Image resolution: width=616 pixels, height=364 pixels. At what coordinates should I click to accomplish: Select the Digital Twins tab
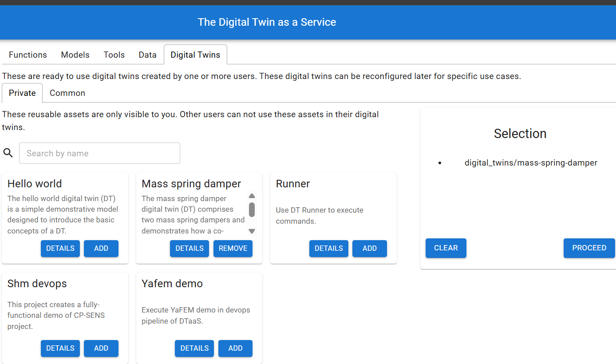tap(195, 55)
